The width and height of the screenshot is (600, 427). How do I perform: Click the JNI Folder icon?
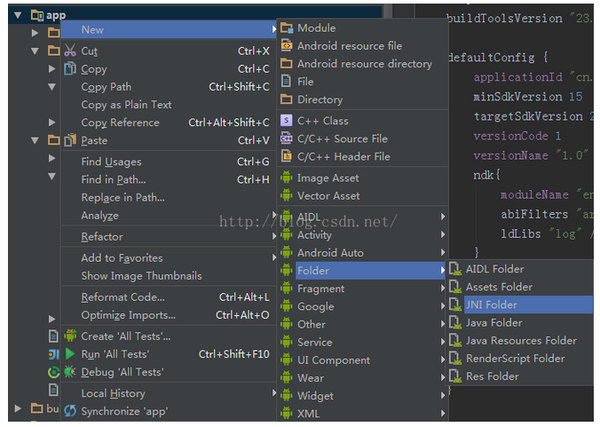[x=455, y=305]
